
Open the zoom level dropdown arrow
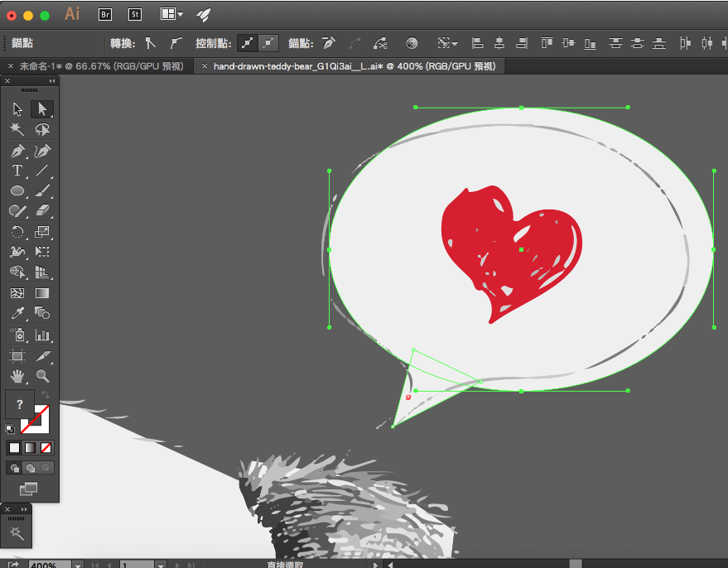tap(77, 565)
